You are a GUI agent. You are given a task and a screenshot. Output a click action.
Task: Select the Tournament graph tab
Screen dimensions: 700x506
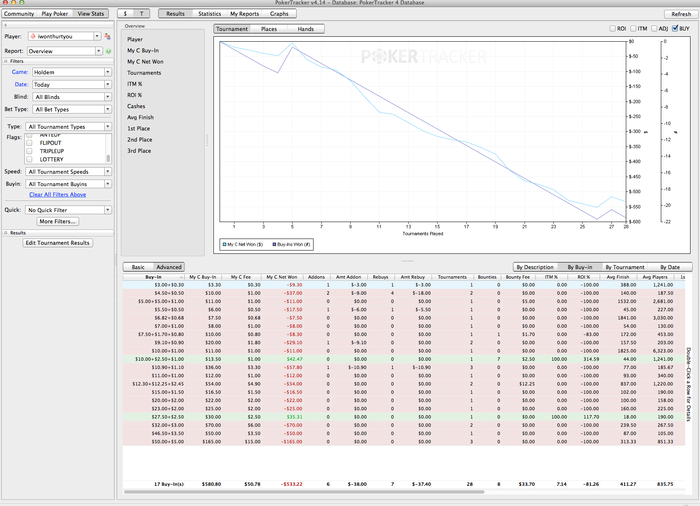click(232, 29)
